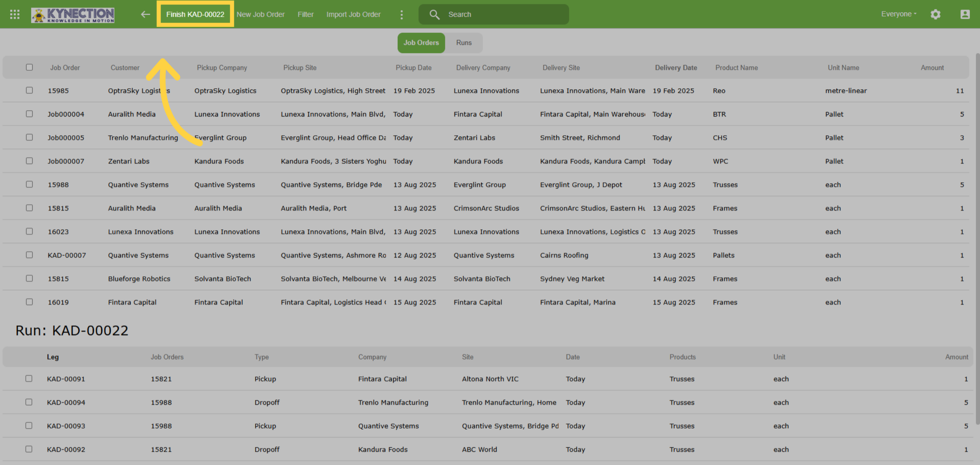
Task: Click customer Trenlo Manufacturing in Job000005 row
Action: [143, 138]
